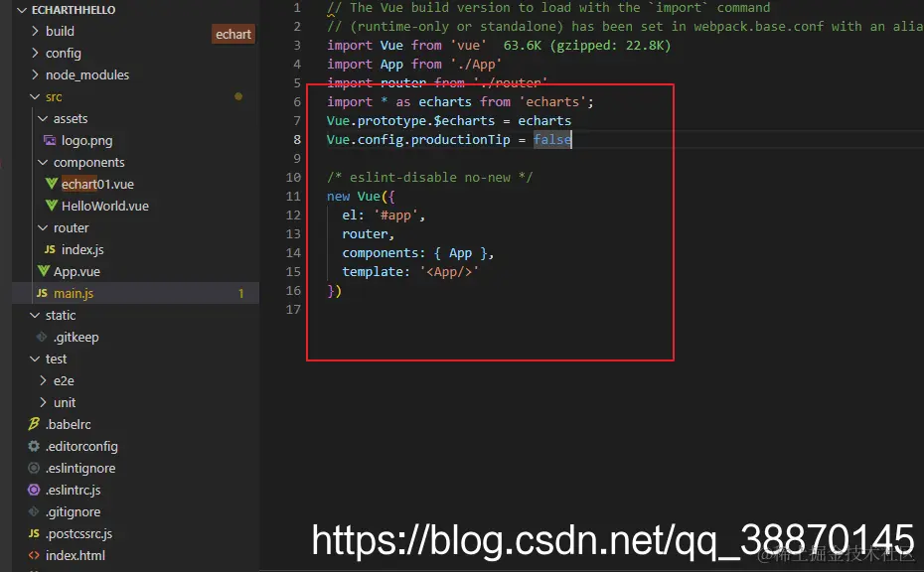Open .gitkeep file
Viewport: 924px width, 572px height.
pyautogui.click(x=76, y=337)
